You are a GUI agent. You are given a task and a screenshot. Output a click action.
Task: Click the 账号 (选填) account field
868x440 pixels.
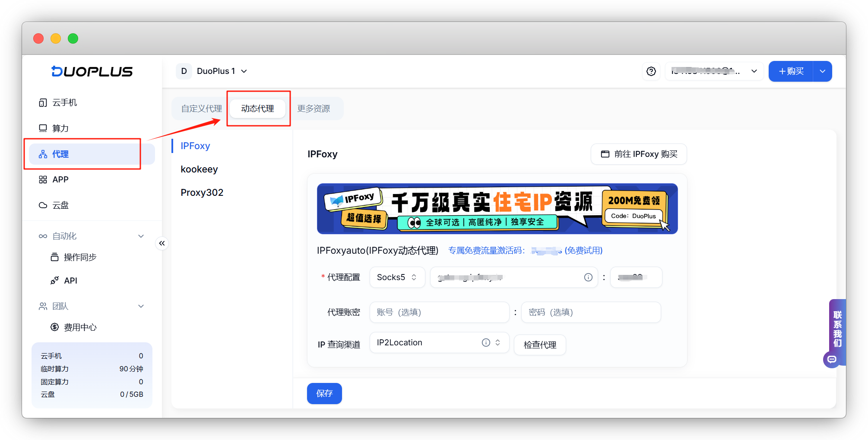pos(440,312)
